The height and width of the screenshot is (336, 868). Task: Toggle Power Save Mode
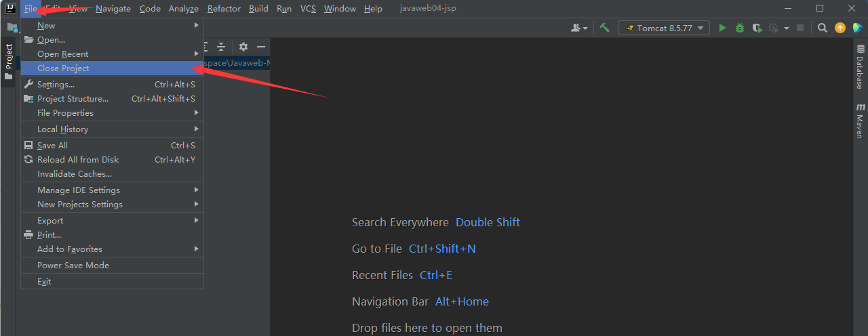click(x=112, y=265)
